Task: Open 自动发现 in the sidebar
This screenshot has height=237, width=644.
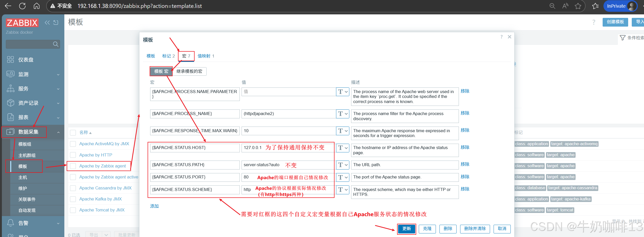Action: (x=27, y=210)
